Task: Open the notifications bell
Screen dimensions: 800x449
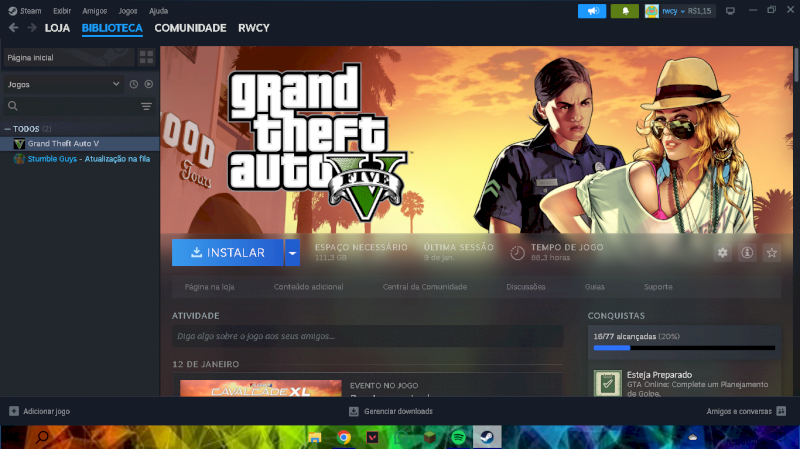Action: [x=624, y=11]
